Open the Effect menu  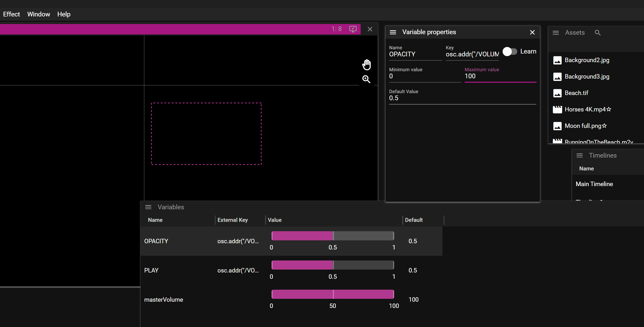(x=11, y=14)
